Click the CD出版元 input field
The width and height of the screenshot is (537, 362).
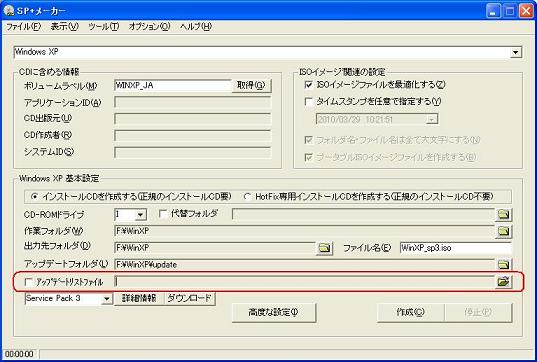click(x=192, y=118)
